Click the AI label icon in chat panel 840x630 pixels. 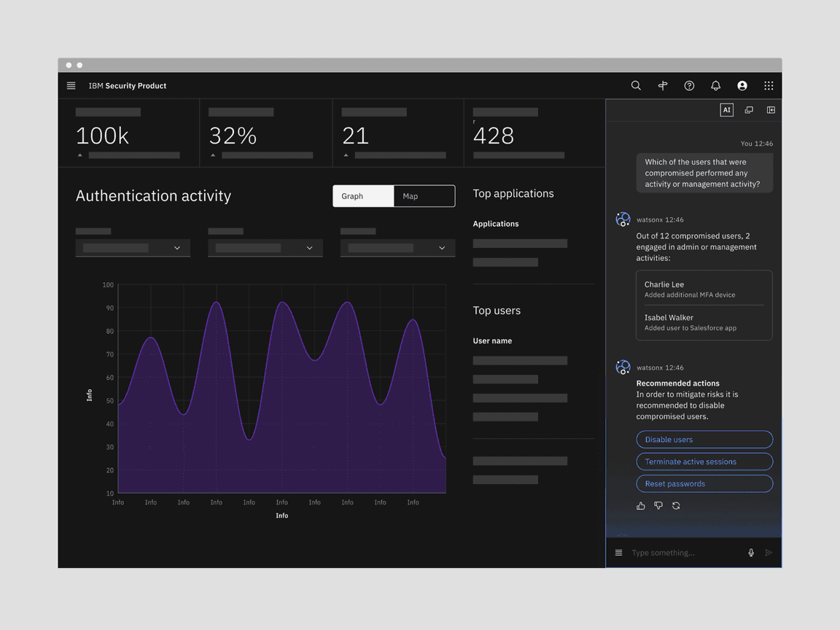coord(726,109)
